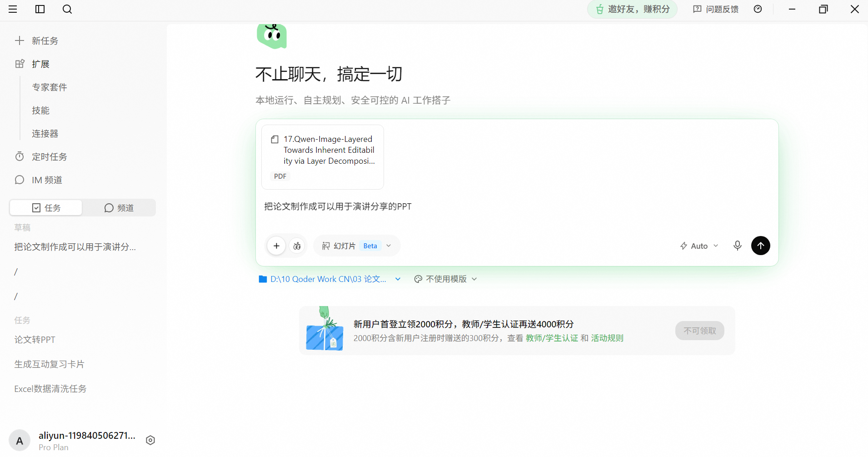Select draft 把论文制作成可以用于演讲分...

pos(75,247)
